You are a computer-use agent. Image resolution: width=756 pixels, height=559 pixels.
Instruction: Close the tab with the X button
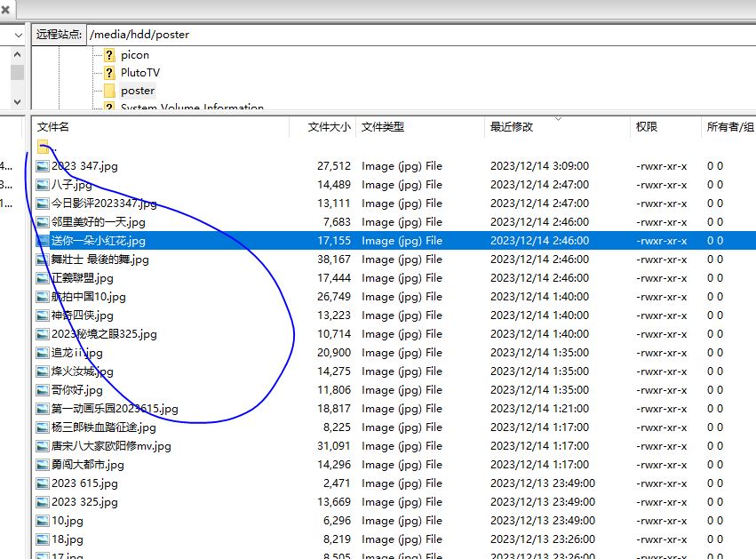[5, 9]
